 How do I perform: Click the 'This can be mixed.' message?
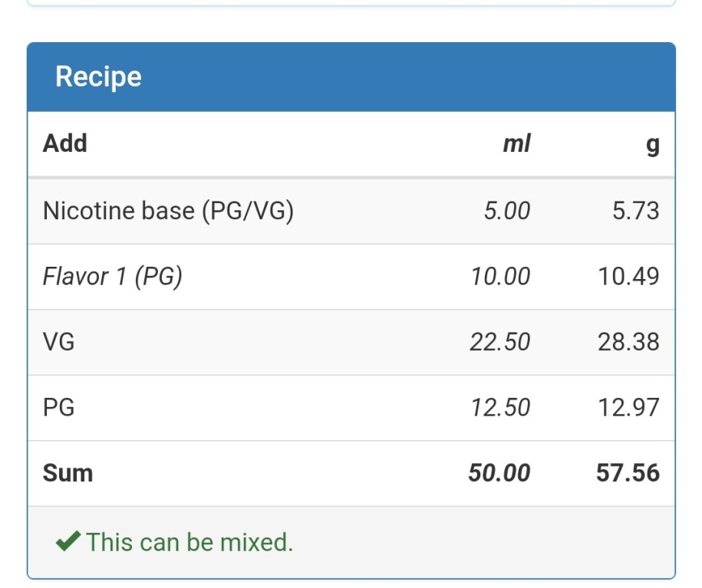pos(190,542)
